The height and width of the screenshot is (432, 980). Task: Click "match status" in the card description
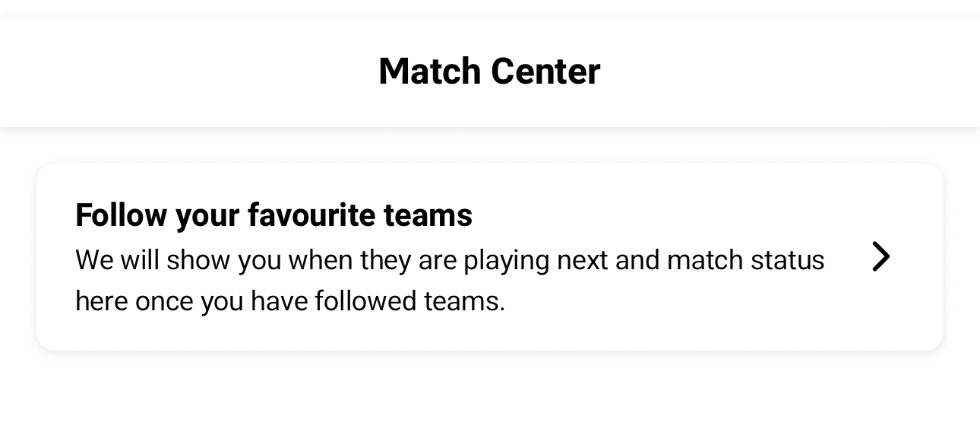745,260
